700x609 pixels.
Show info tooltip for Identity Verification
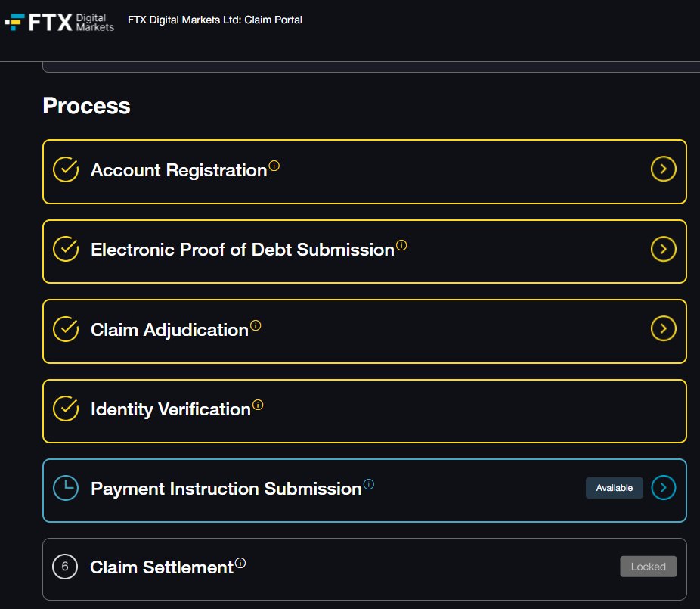tap(258, 405)
